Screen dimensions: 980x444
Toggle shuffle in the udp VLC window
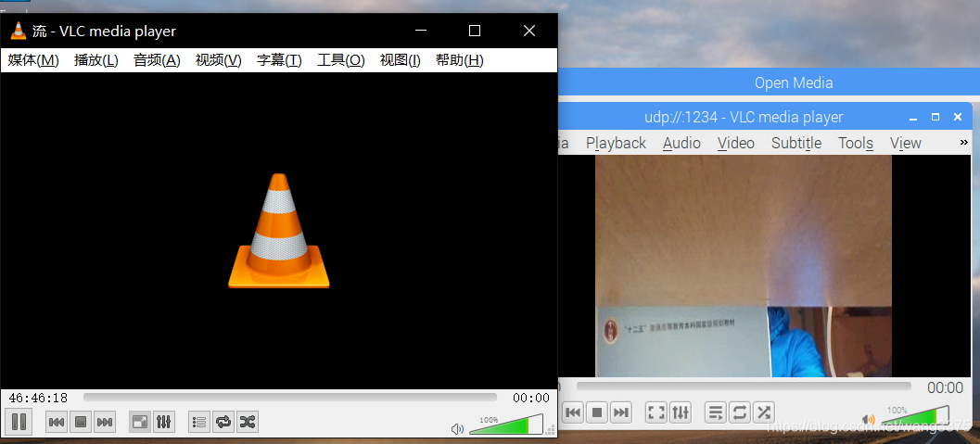click(x=763, y=412)
